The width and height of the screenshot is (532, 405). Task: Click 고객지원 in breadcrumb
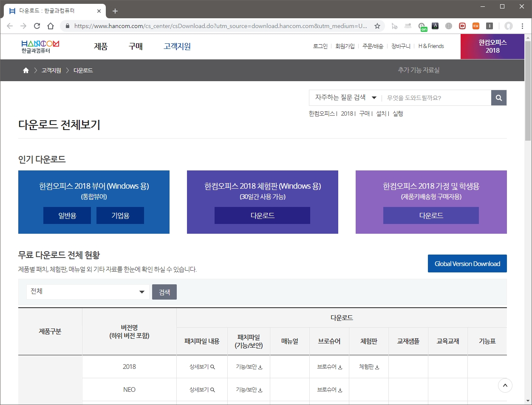(51, 71)
